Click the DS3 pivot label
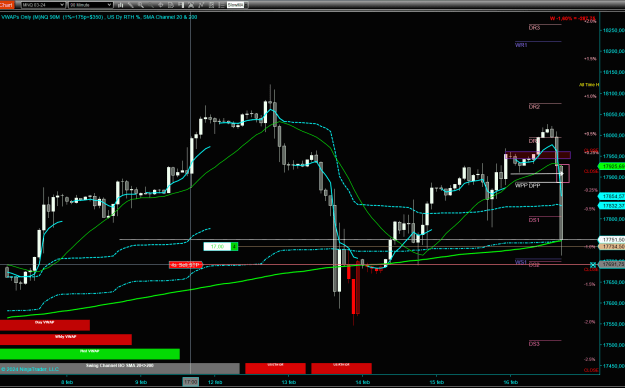The image size is (625, 388). tap(534, 344)
